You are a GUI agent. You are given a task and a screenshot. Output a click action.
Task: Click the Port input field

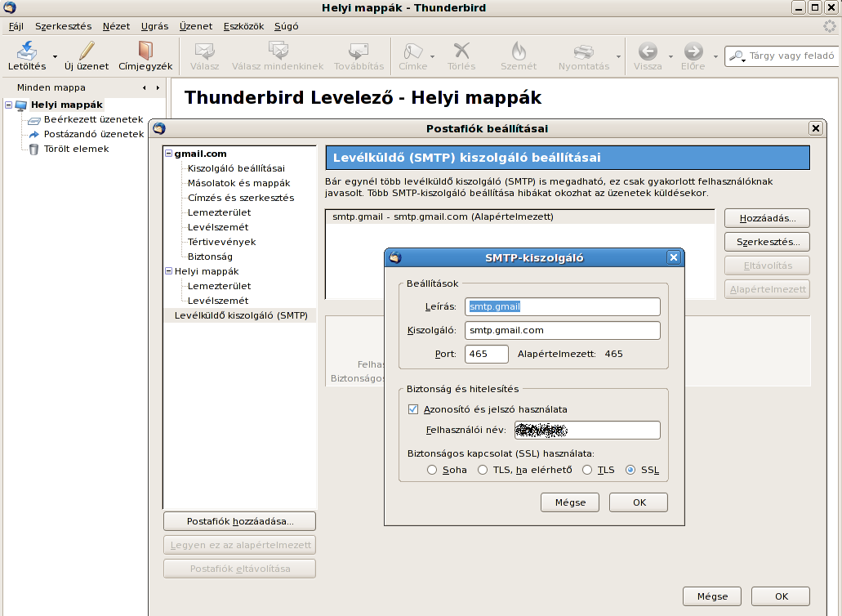coord(486,354)
